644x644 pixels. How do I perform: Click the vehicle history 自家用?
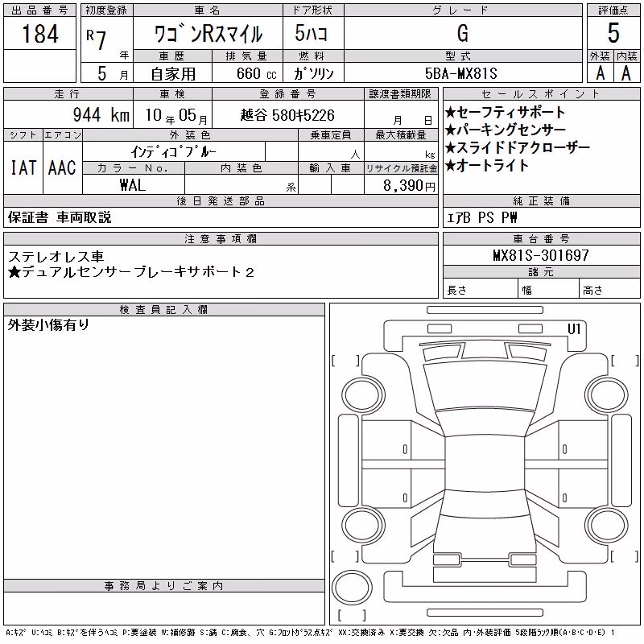[173, 74]
